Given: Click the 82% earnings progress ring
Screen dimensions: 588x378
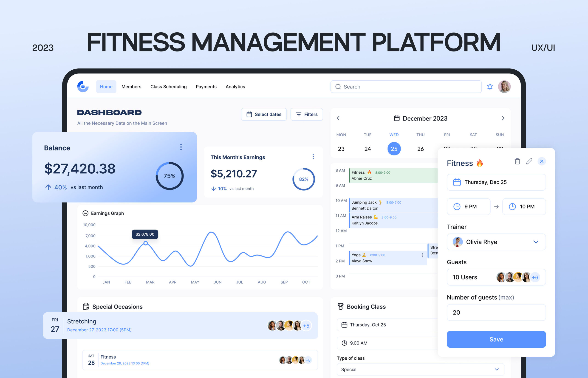Looking at the screenshot, I should point(303,179).
